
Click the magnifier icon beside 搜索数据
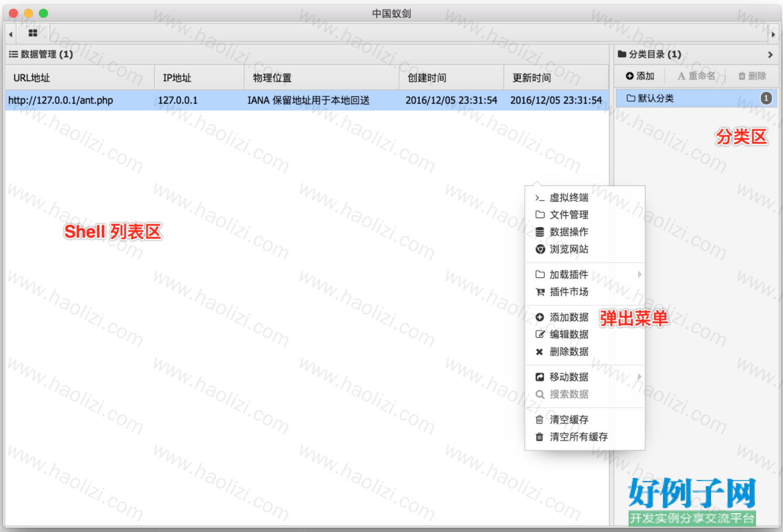(x=539, y=394)
